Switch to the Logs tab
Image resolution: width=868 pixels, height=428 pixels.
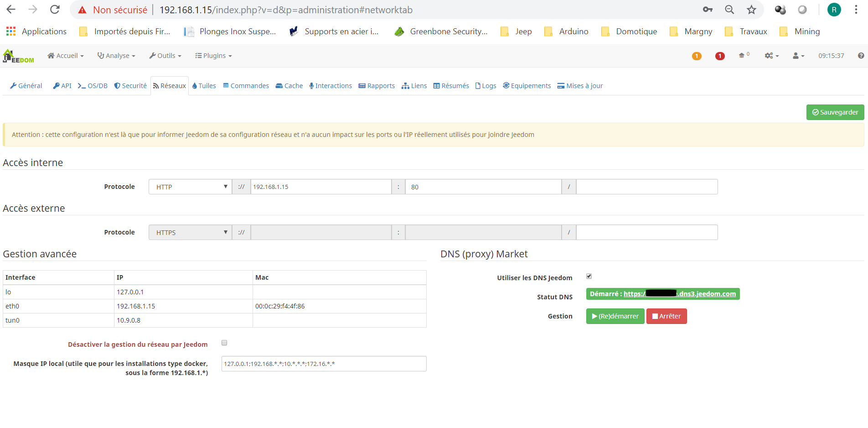(486, 86)
